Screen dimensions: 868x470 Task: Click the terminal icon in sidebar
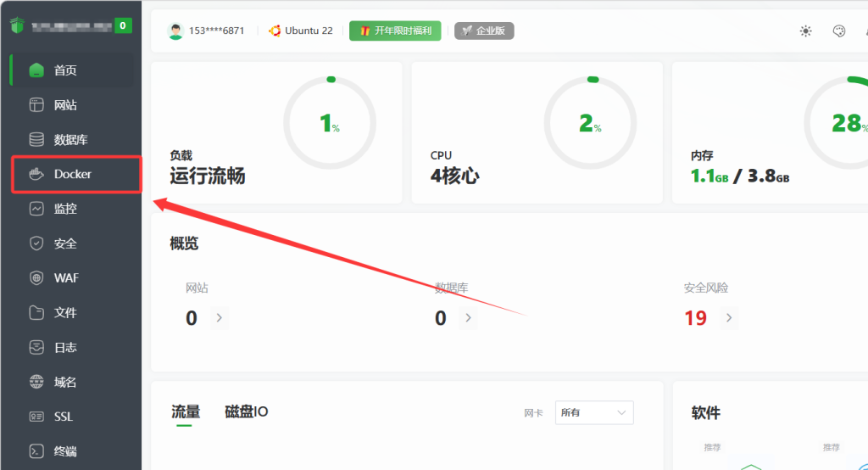pos(36,451)
